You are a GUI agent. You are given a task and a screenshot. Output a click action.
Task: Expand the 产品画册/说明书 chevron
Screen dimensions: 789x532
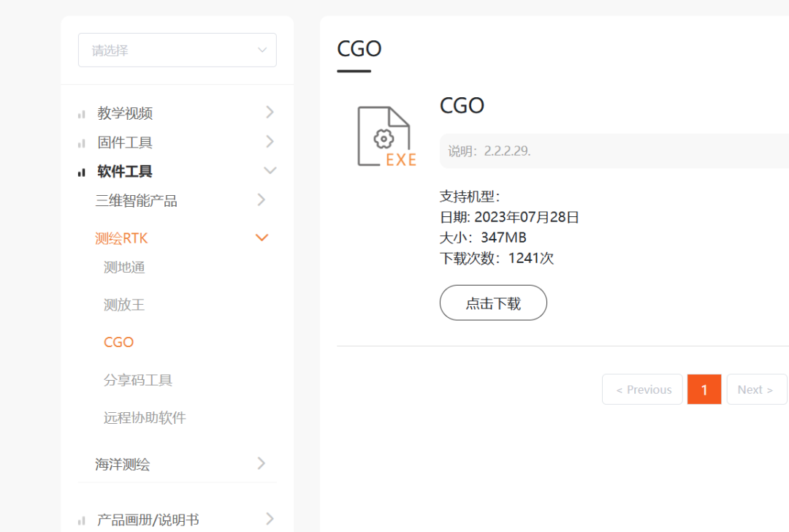(x=270, y=519)
